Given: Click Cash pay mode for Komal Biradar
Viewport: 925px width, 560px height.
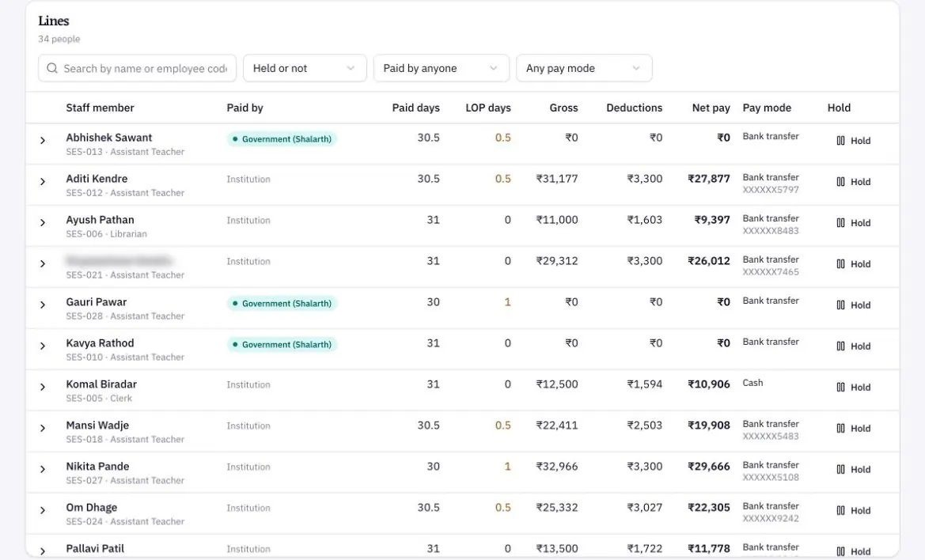Looking at the screenshot, I should click(x=753, y=383).
